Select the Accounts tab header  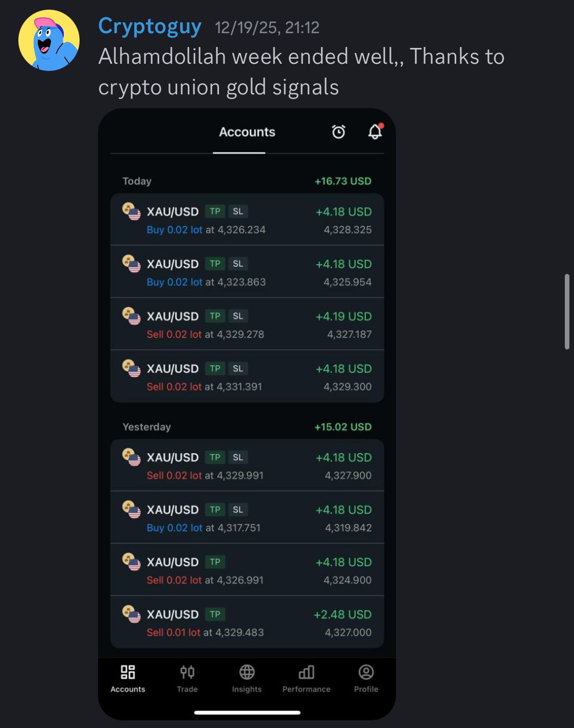pyautogui.click(x=247, y=132)
